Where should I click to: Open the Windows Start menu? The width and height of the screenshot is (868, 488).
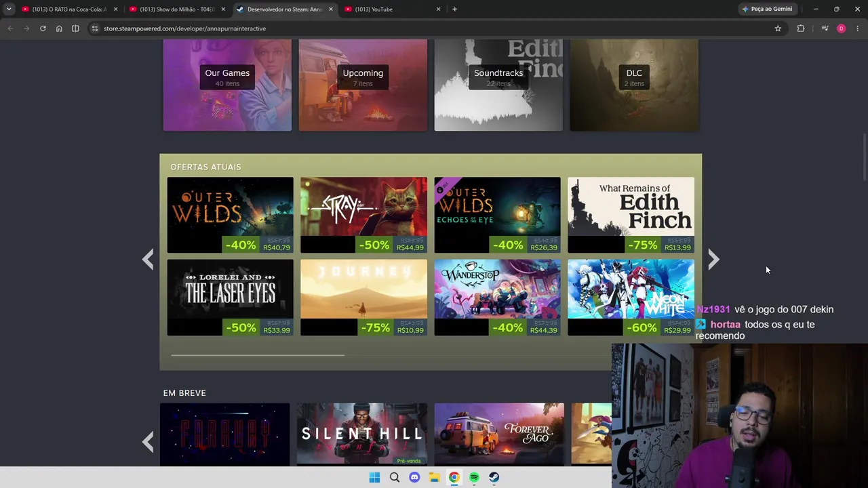374,477
